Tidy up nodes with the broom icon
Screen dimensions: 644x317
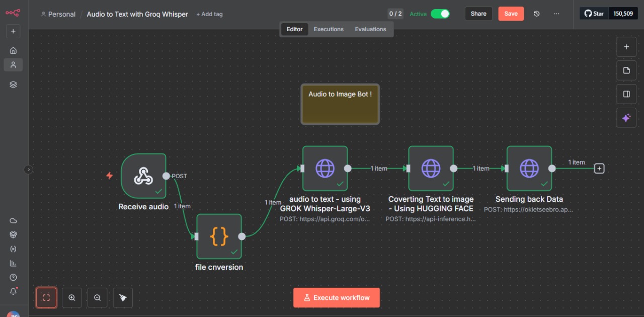pos(123,297)
